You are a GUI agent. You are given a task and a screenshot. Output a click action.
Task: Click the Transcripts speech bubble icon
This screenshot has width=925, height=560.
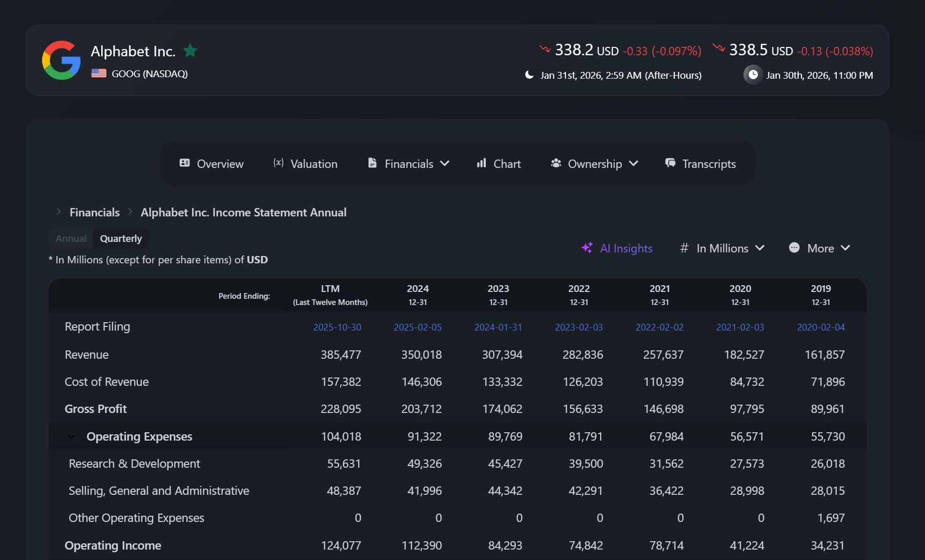tap(669, 163)
